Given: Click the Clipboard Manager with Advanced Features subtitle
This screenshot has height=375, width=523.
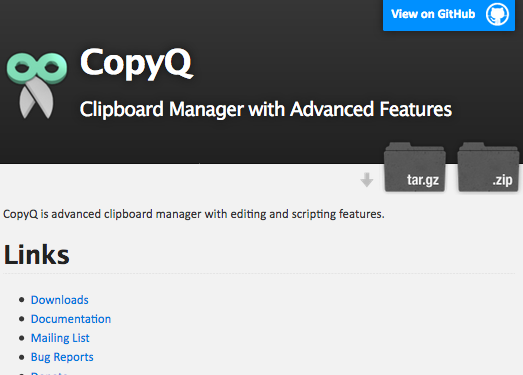Looking at the screenshot, I should click(266, 109).
